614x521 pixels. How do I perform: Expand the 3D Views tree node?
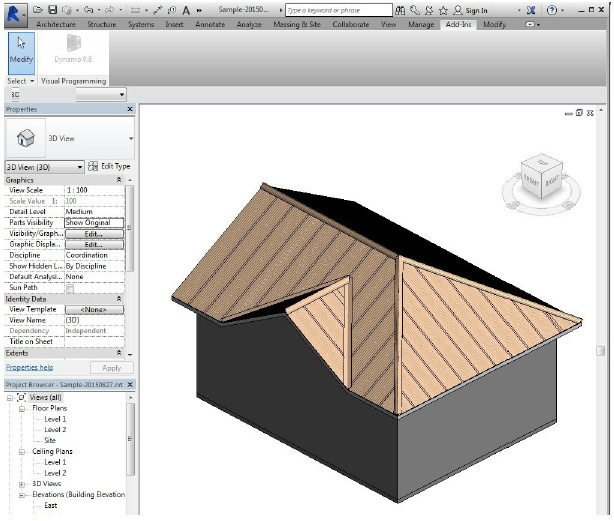click(x=23, y=484)
